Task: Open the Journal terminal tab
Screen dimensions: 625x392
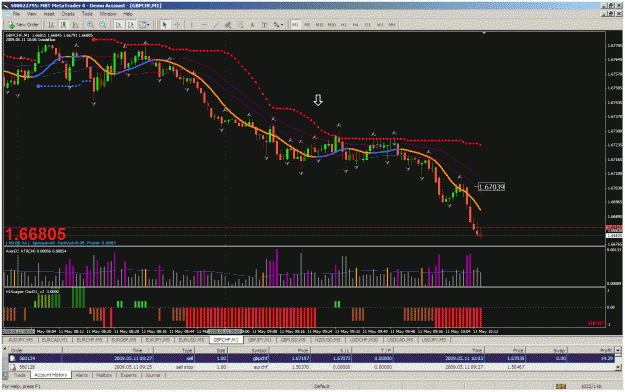Action: click(153, 375)
